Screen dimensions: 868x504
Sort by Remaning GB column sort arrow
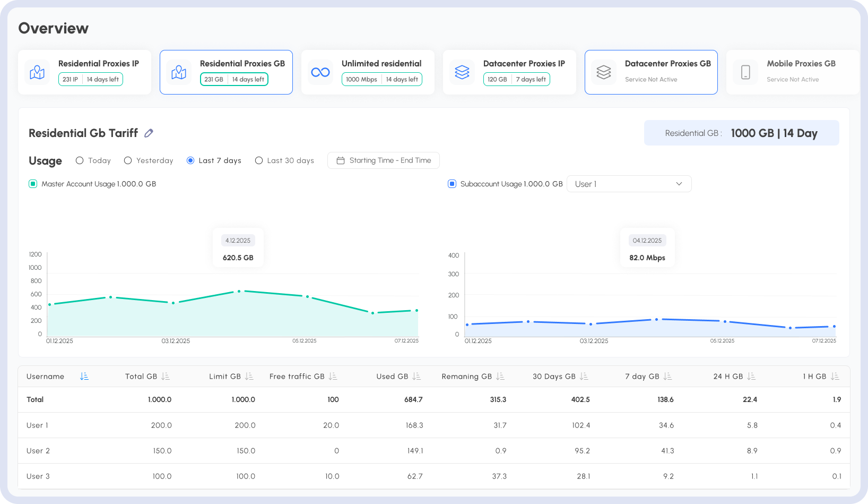(500, 377)
